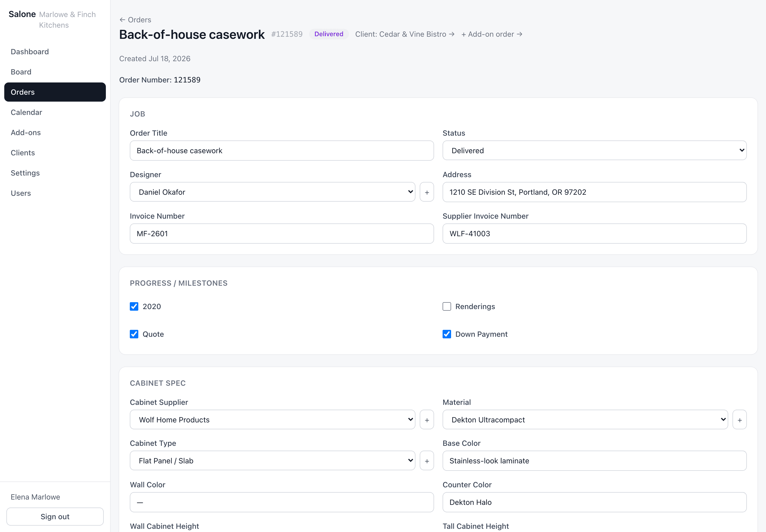
Task: Click the PROGRESS / MILESTONES heading
Action: [179, 283]
